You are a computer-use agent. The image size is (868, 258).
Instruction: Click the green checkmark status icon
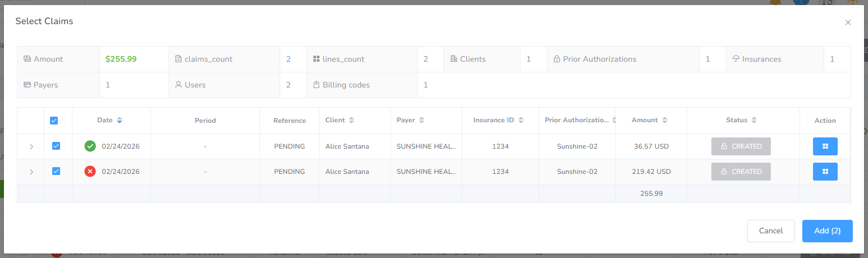click(90, 146)
